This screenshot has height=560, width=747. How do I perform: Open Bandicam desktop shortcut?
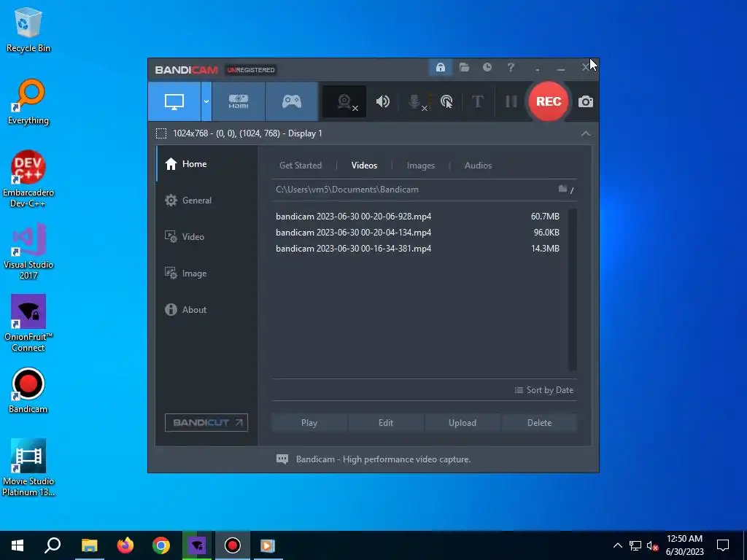pos(28,391)
